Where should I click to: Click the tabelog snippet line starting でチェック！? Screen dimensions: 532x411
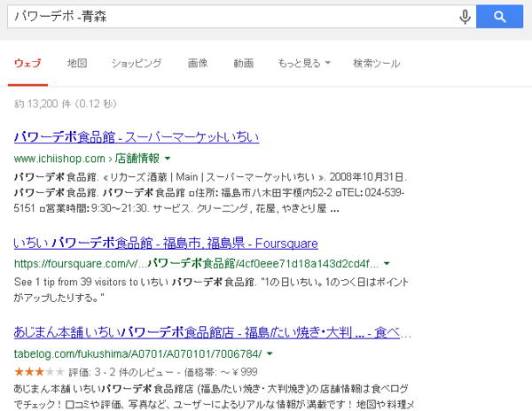(x=214, y=404)
